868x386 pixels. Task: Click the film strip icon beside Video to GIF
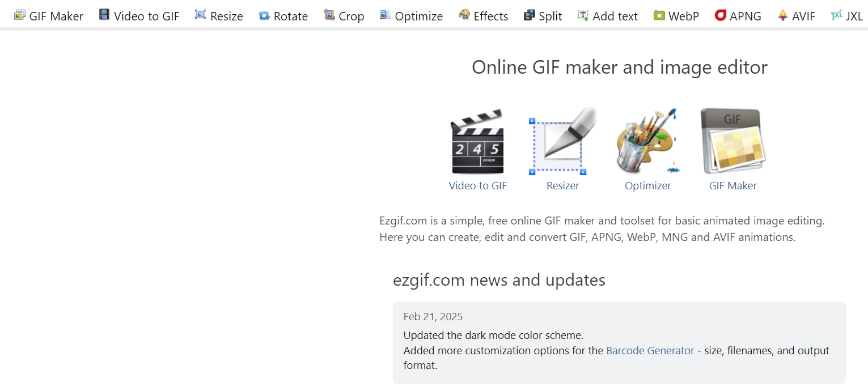click(x=104, y=15)
